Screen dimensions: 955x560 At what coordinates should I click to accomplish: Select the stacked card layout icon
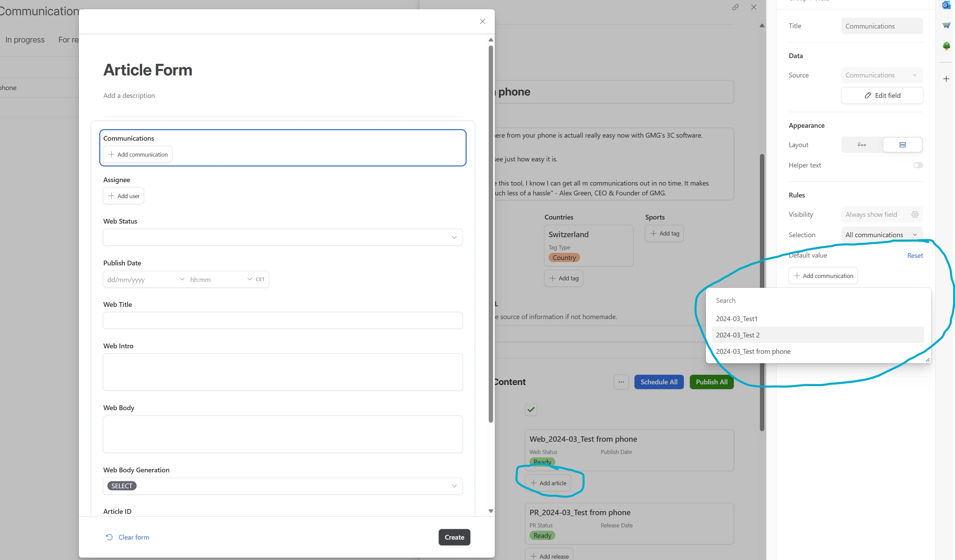tap(902, 145)
